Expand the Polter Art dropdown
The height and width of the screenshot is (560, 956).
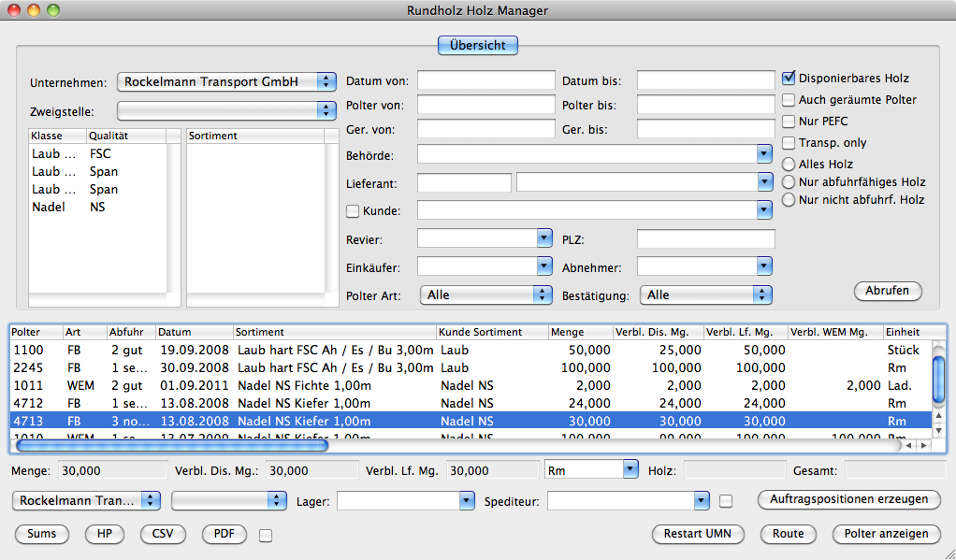485,295
